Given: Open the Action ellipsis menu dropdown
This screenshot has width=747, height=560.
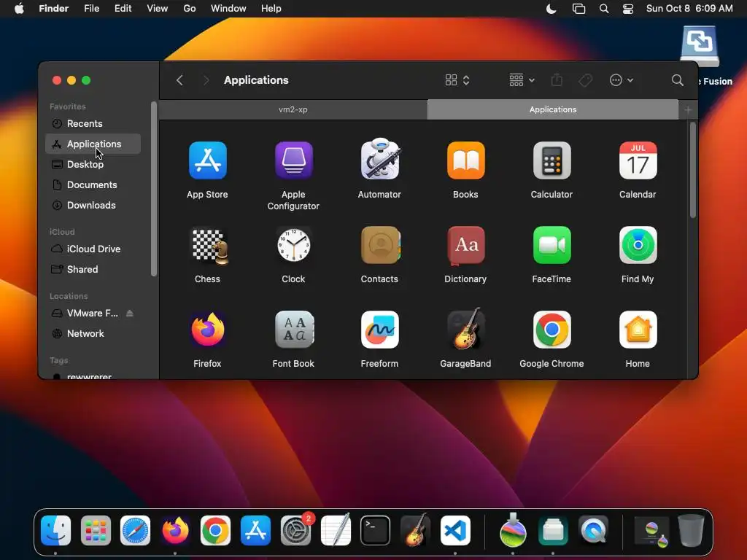Looking at the screenshot, I should coord(622,80).
